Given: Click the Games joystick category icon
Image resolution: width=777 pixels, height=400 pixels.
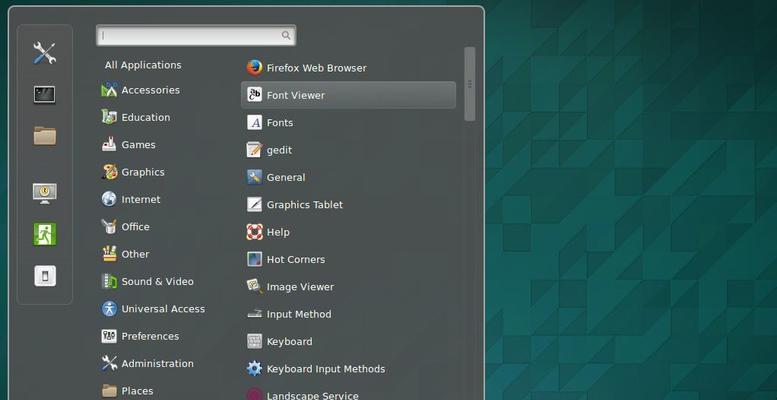Looking at the screenshot, I should (x=109, y=144).
